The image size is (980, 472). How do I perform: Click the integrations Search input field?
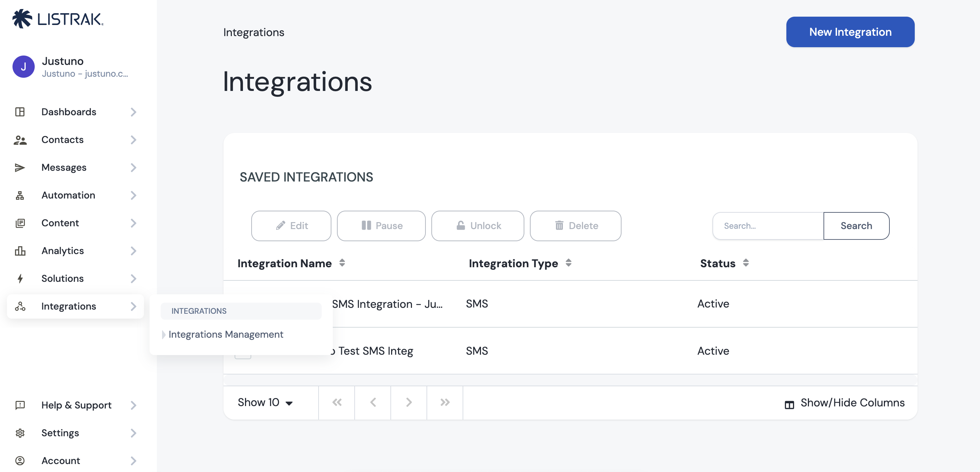pos(768,226)
